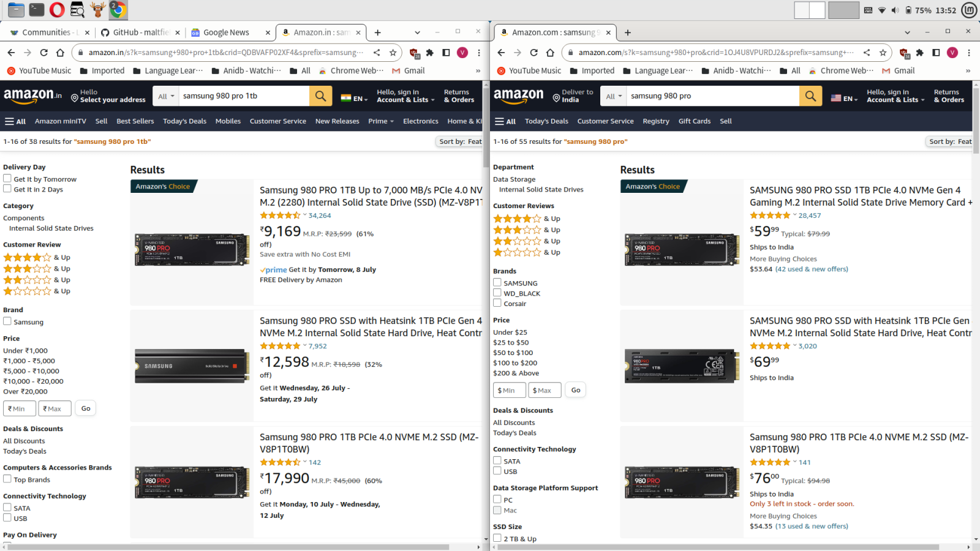The height and width of the screenshot is (551, 980).
Task: Expand Prime menu in amazon.in nav bar
Action: point(381,121)
